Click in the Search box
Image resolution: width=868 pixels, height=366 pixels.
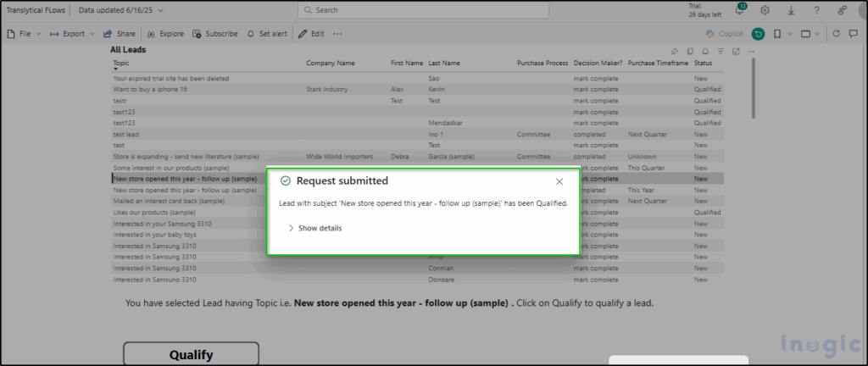point(423,10)
